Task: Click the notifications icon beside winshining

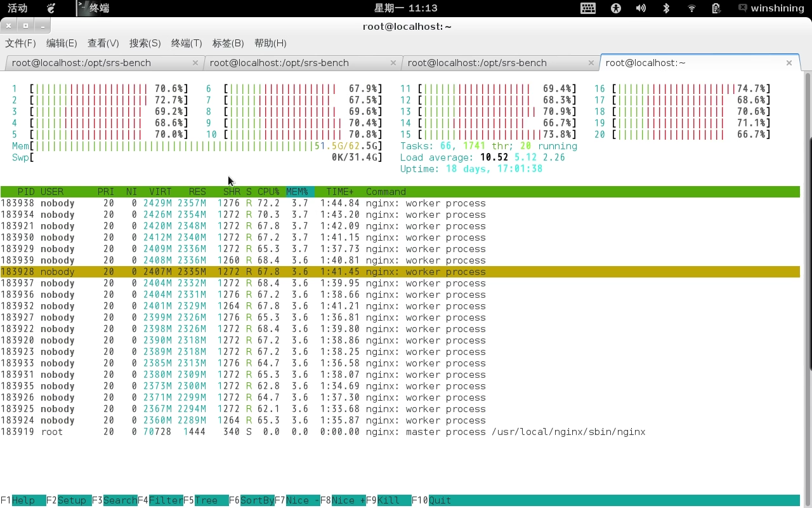Action: pos(743,8)
